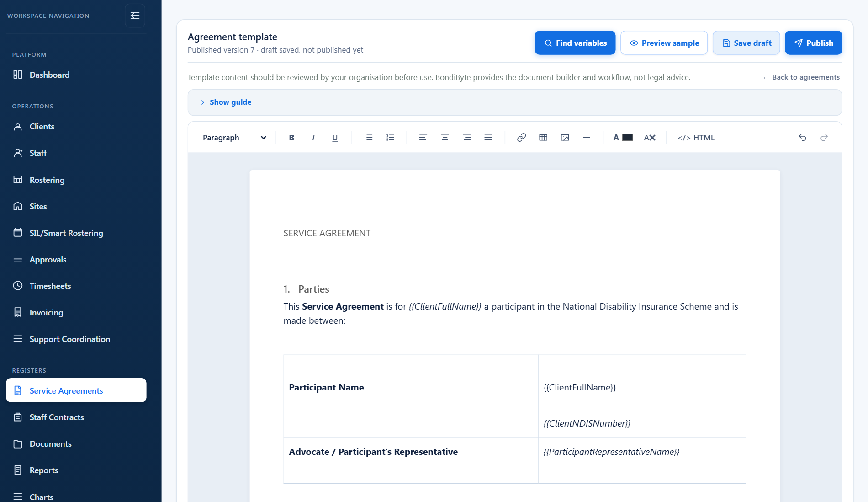Screen dimensions: 868x502
Task: Open Staff Contracts register
Action: (x=76, y=417)
